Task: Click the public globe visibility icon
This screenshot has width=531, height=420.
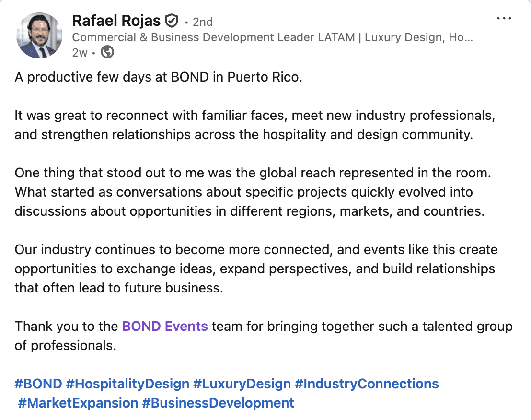Action: pyautogui.click(x=107, y=52)
